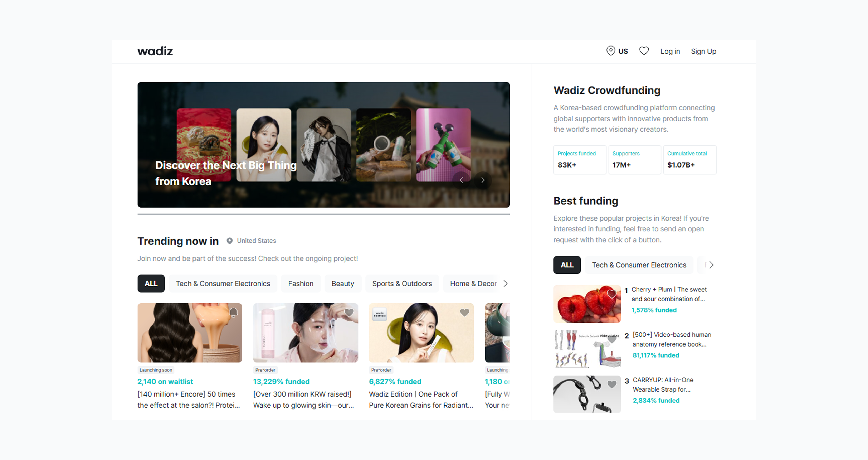The height and width of the screenshot is (460, 868).
Task: Click the Cumulative total $1.07B+ stat
Action: (690, 160)
